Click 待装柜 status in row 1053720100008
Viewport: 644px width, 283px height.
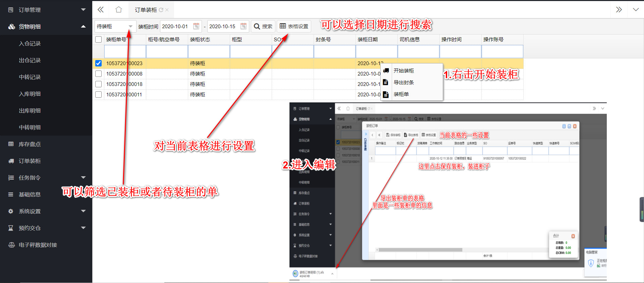click(x=198, y=74)
